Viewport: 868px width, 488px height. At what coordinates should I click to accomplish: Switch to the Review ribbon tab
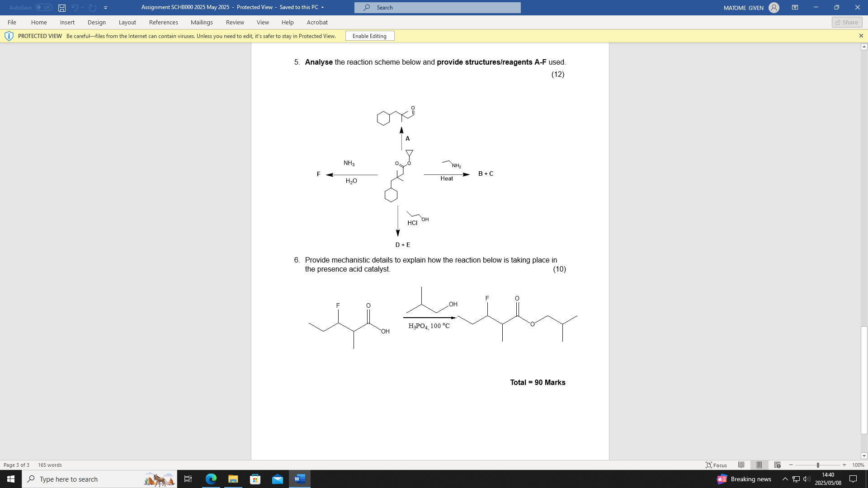235,22
